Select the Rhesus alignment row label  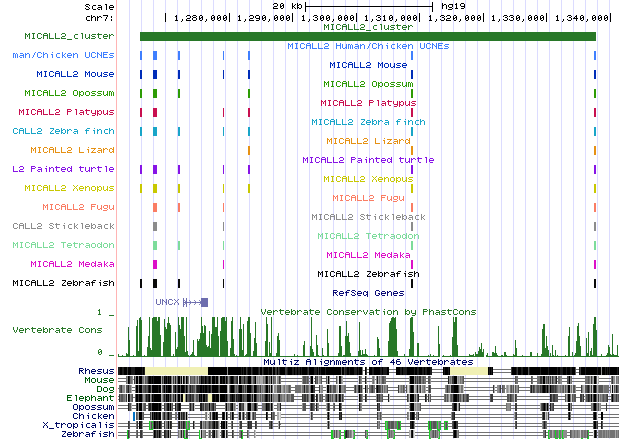tap(95, 371)
